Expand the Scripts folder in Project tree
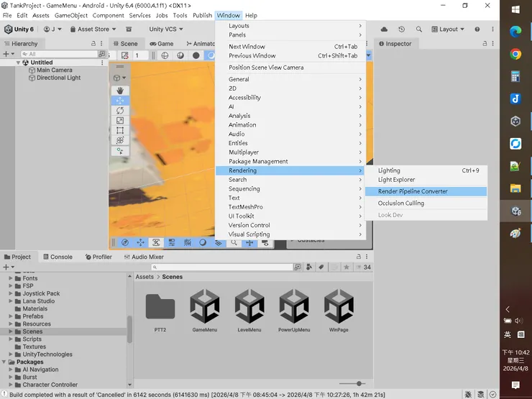532x399 pixels. tap(11, 339)
